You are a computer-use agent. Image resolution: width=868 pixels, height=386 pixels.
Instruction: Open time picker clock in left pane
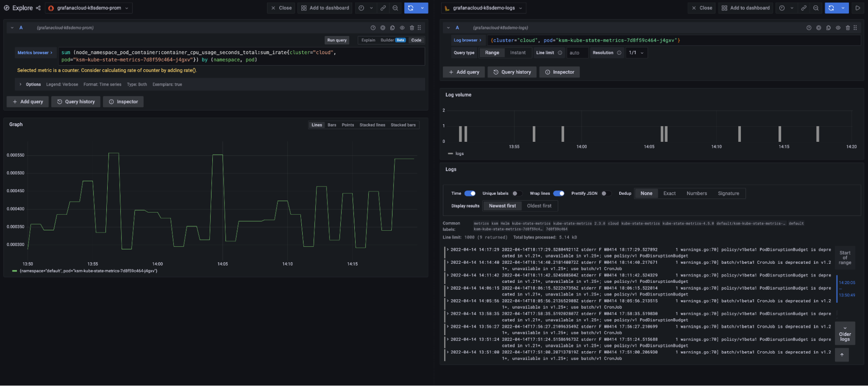[361, 8]
